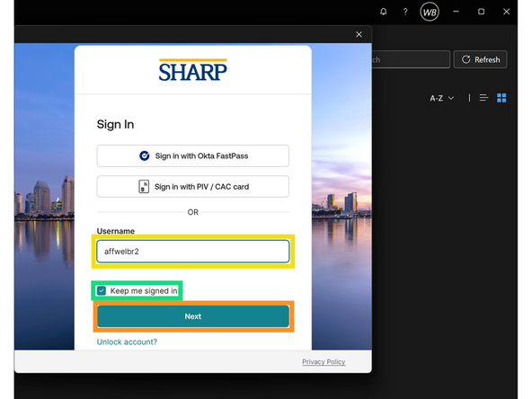532x399 pixels.
Task: Switch to grid view icon
Action: [501, 98]
